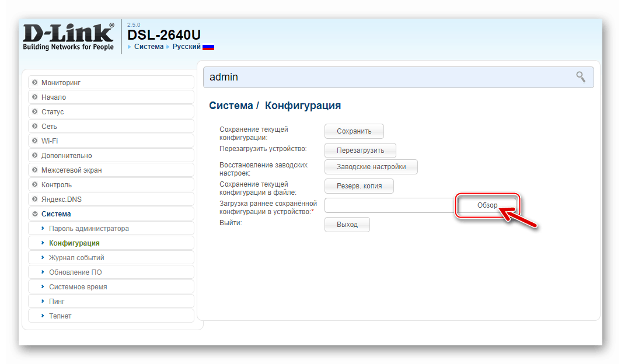Image resolution: width=621 pixels, height=364 pixels.
Task: Click the Сохранить button
Action: pos(354,131)
